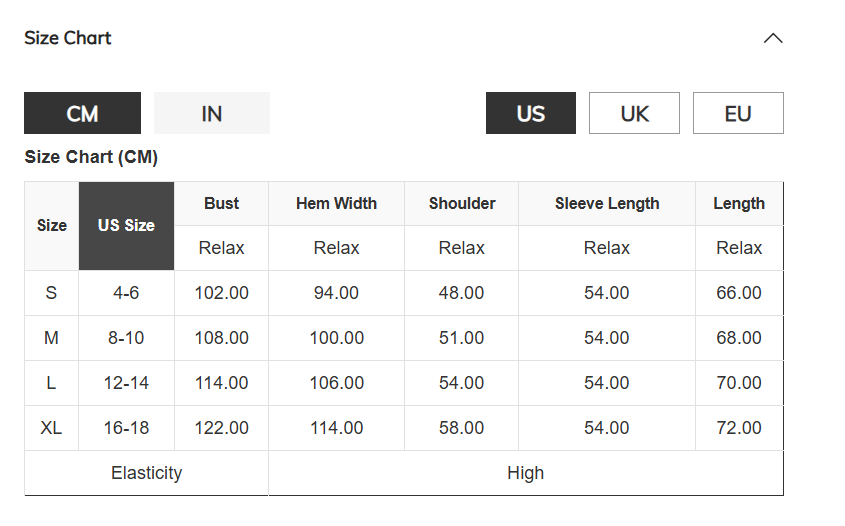Switch units to IN
The height and width of the screenshot is (526, 845).
coord(212,113)
